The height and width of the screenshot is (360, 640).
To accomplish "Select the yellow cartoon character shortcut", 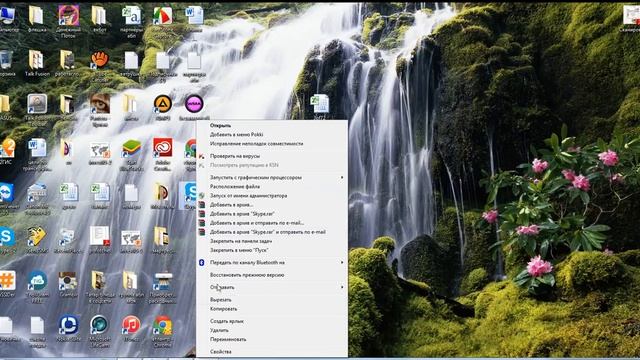I will point(37,237).
